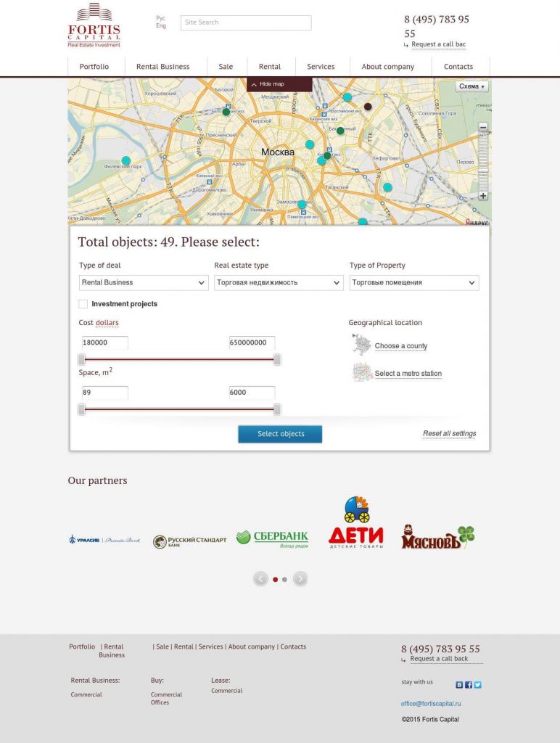Image resolution: width=560 pixels, height=743 pixels.
Task: Open Real estate type dropdown
Action: tap(279, 282)
